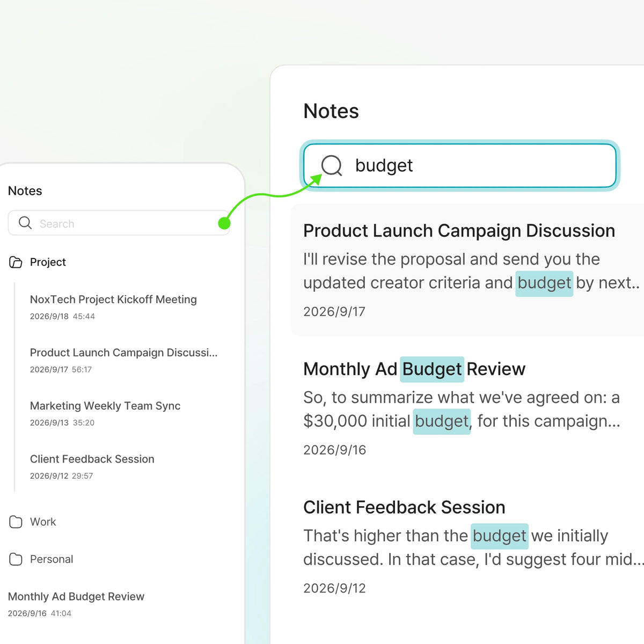Click the search field containing 'budget'

[460, 165]
